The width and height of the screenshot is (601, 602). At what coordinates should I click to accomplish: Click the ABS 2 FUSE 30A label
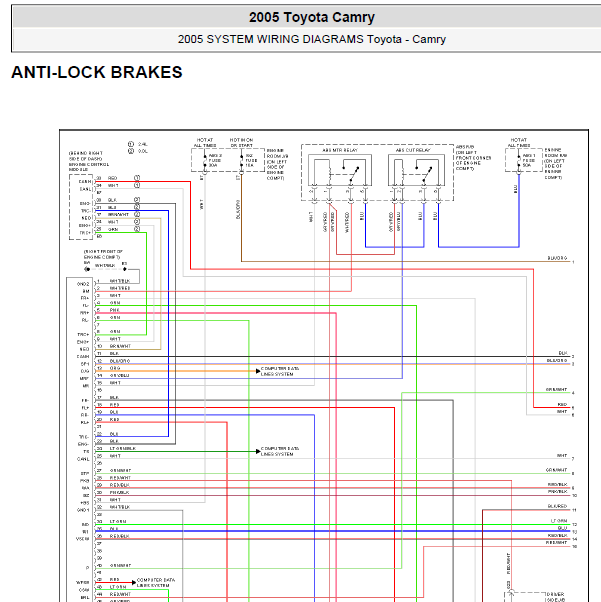[x=215, y=160]
